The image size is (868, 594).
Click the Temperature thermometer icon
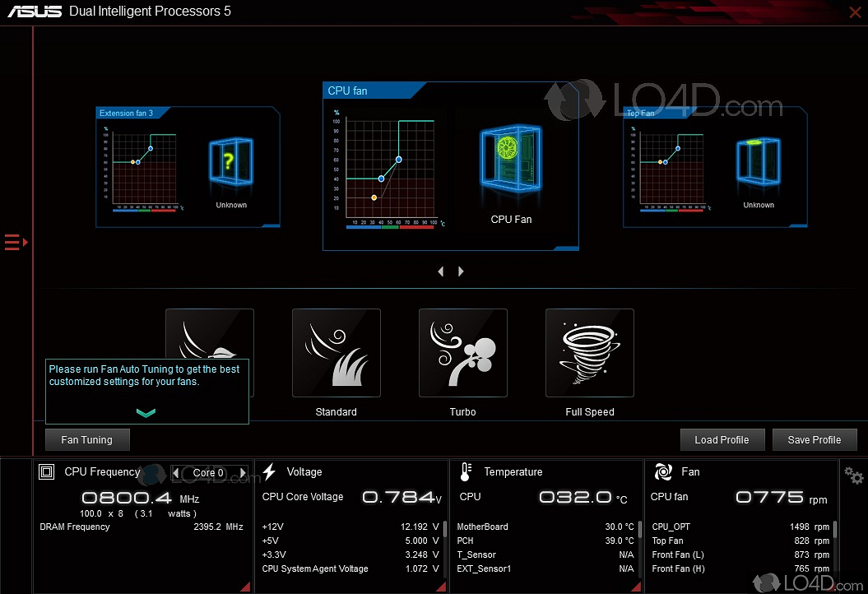(466, 472)
